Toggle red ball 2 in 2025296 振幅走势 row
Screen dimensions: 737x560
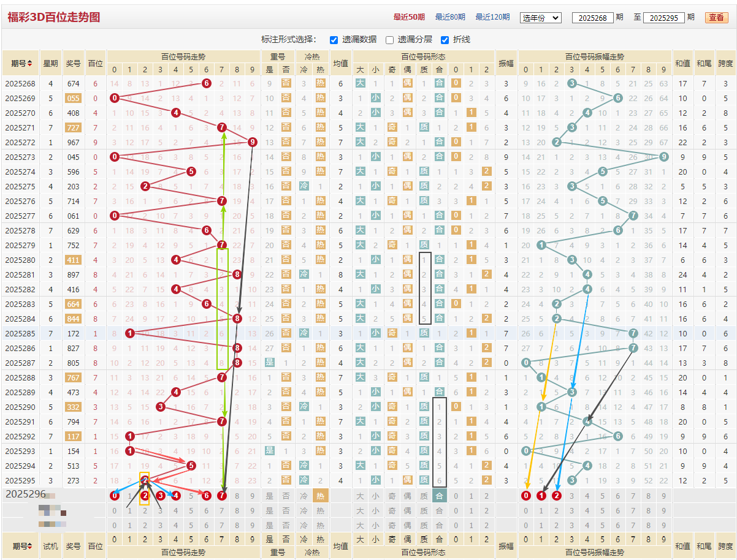click(x=557, y=496)
